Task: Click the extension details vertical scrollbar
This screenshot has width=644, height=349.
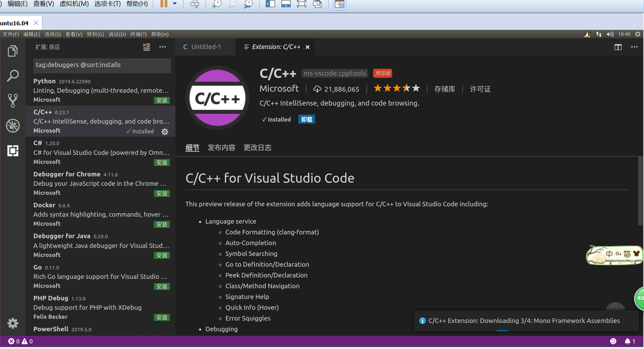Action: click(x=641, y=191)
